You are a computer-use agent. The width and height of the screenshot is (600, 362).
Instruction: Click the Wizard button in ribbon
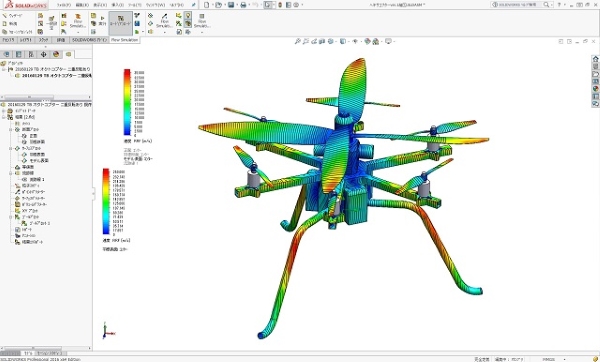(x=13, y=16)
